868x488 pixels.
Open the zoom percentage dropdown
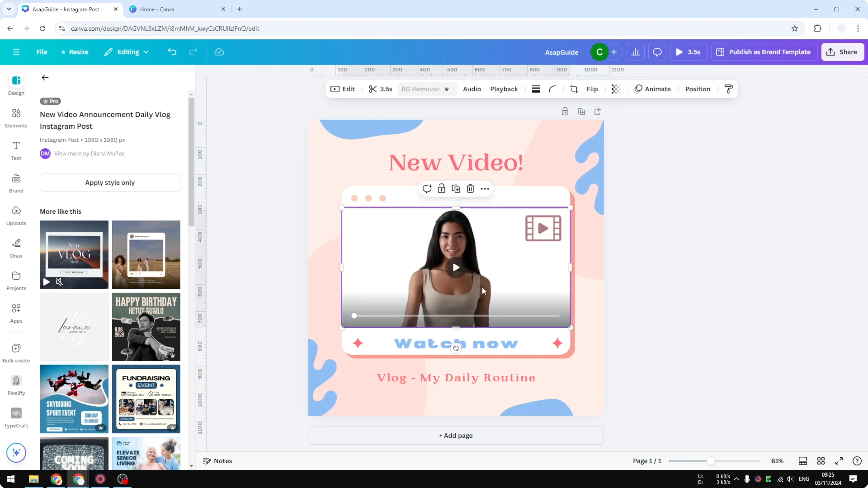[x=778, y=461]
